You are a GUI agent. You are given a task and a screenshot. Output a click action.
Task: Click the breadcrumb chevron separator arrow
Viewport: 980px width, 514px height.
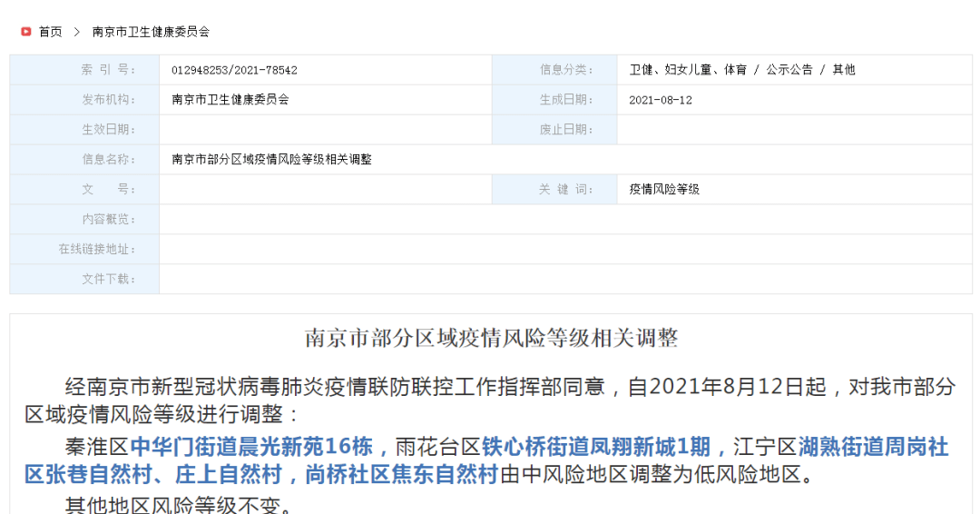click(77, 32)
